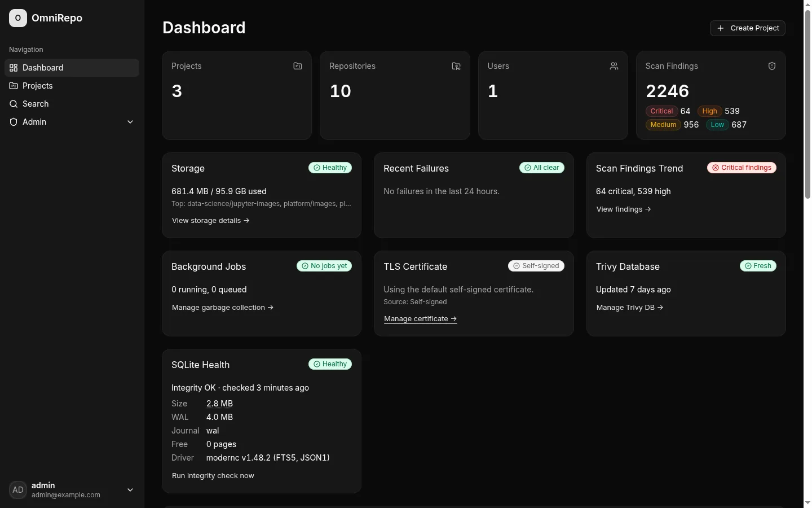
Task: Click 'Source: Self-signed' text
Action: tap(415, 302)
